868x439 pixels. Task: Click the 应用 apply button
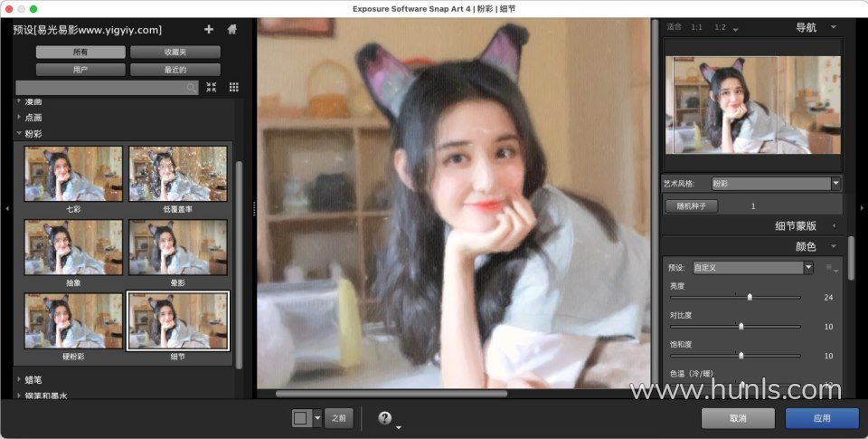click(822, 418)
